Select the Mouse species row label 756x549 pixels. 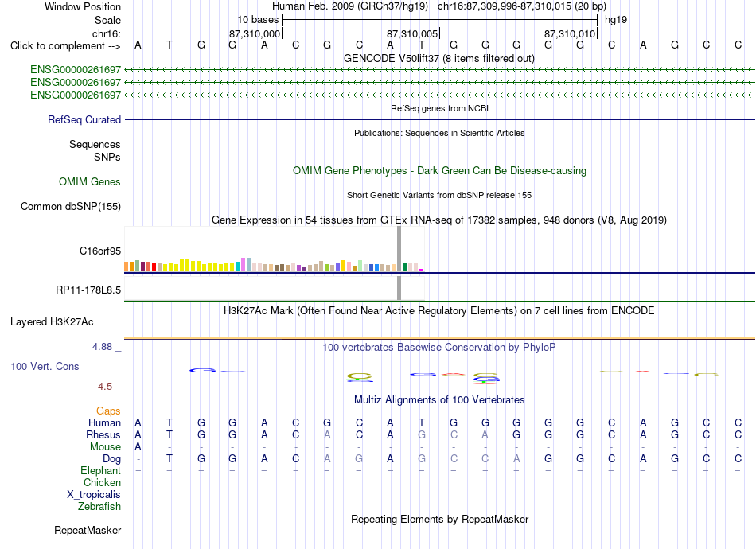tap(105, 447)
